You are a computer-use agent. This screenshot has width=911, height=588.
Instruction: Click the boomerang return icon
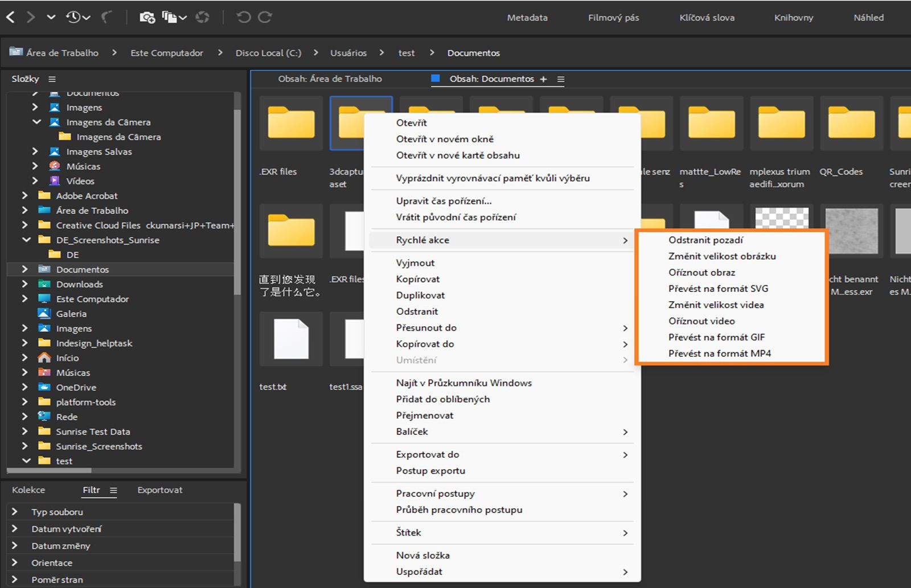point(106,17)
